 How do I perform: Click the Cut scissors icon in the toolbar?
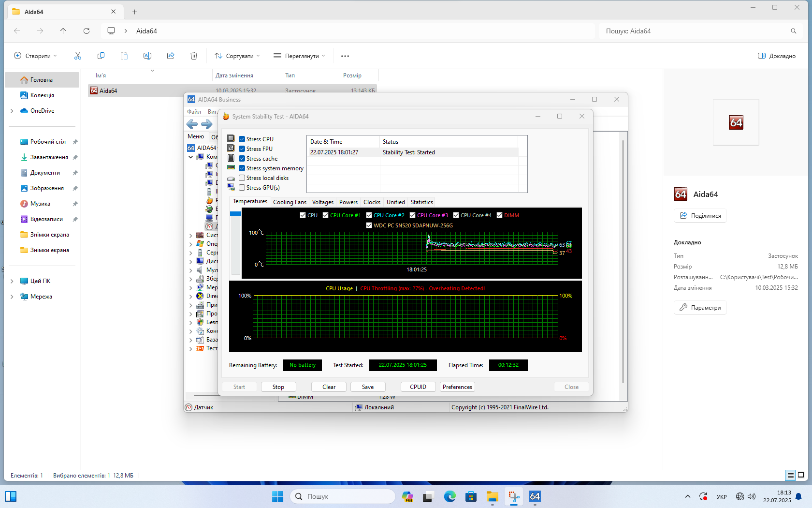78,56
